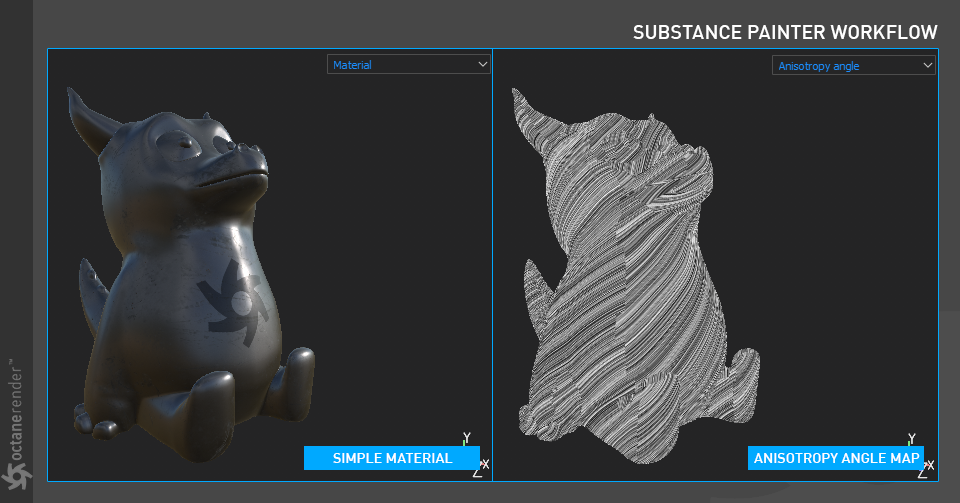The image size is (960, 503).
Task: Click the dragon's eye in material view
Action: point(184,144)
